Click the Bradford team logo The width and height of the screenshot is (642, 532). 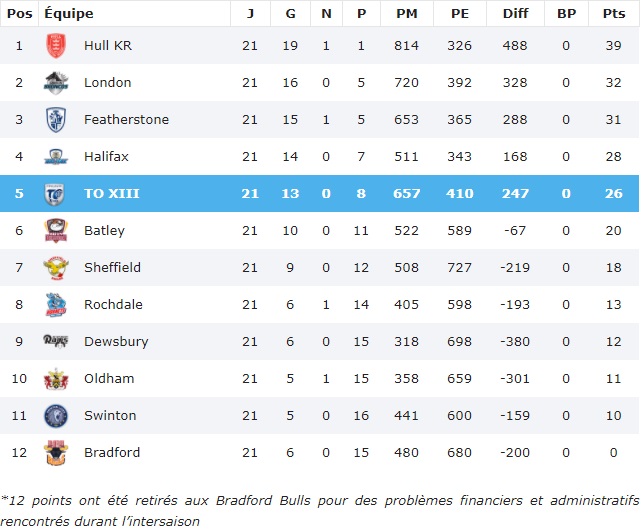click(56, 453)
